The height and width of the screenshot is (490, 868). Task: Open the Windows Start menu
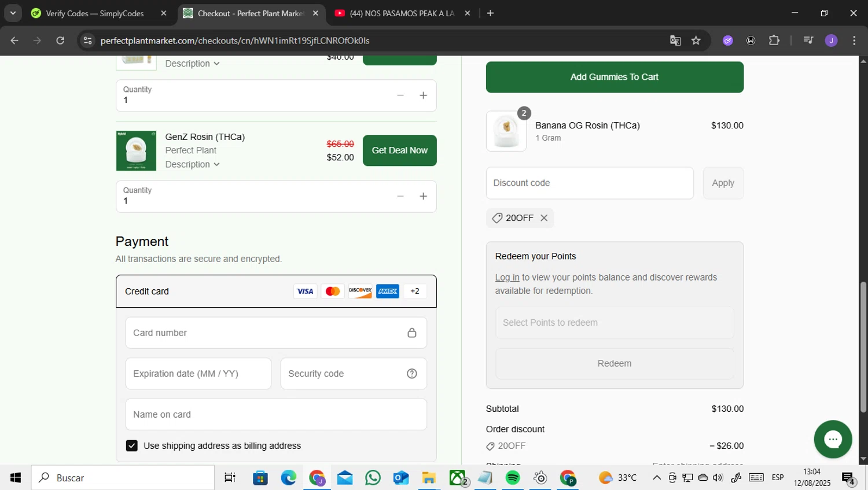[x=16, y=478]
